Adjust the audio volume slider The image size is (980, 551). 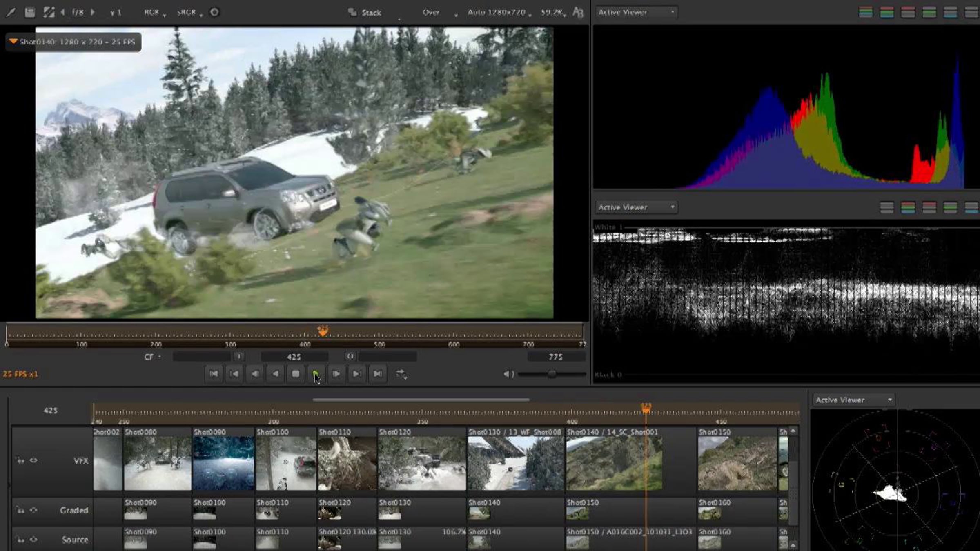pos(552,374)
